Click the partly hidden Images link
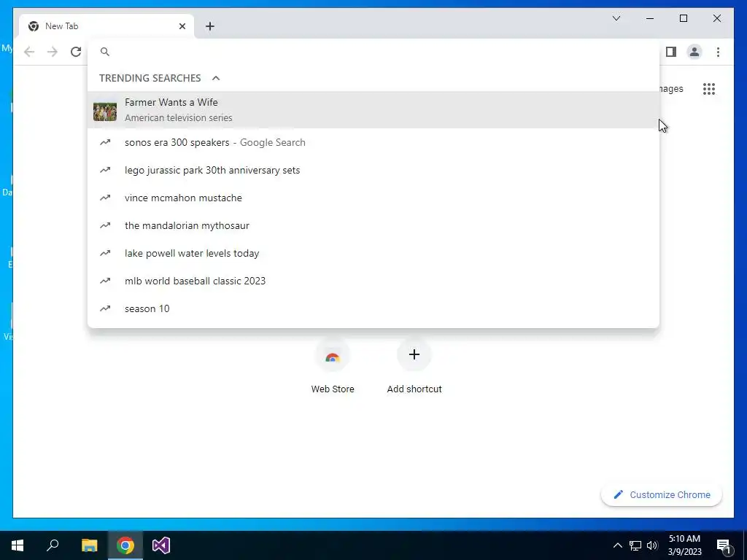 click(672, 89)
